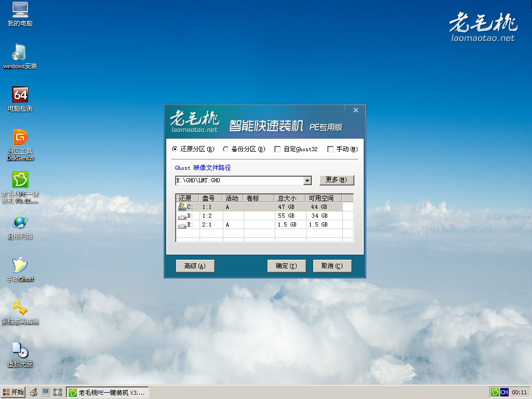The height and width of the screenshot is (399, 532).
Task: Open the 我的电脑 desktop icon
Action: click(20, 14)
